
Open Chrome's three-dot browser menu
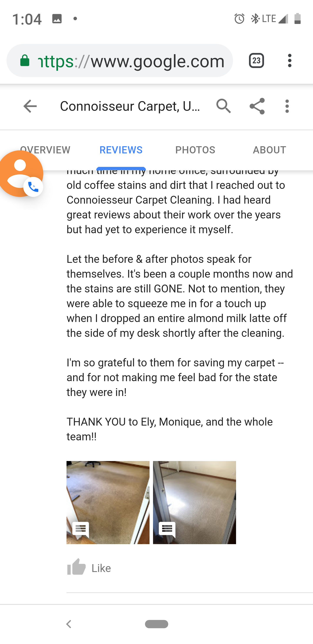pyautogui.click(x=290, y=60)
